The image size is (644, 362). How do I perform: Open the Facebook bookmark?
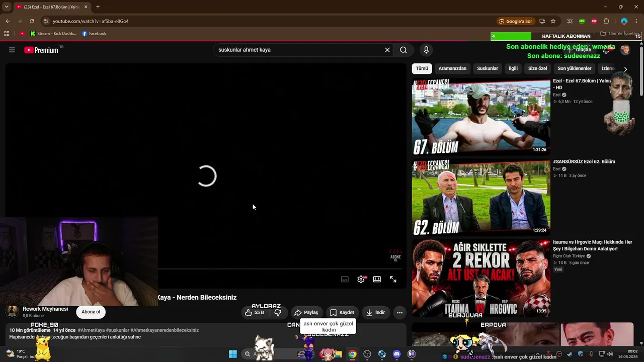94,34
